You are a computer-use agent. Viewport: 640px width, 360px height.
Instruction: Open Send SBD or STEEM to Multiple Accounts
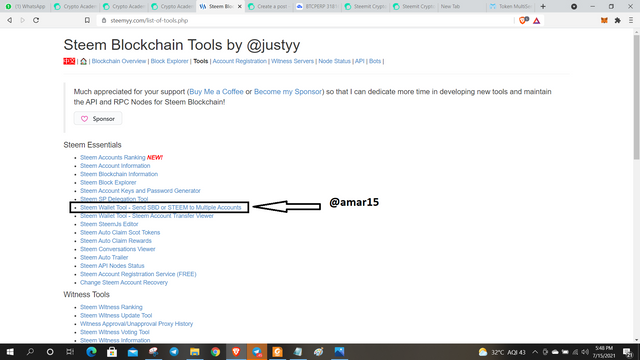tap(160, 207)
